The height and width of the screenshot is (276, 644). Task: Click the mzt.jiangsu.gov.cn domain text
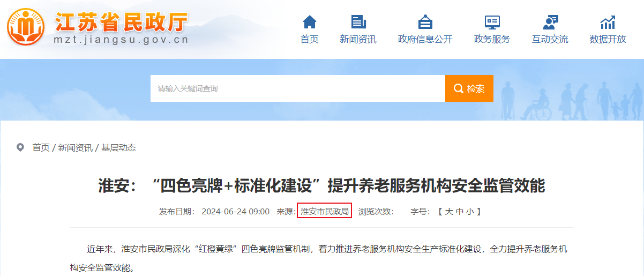[121, 40]
